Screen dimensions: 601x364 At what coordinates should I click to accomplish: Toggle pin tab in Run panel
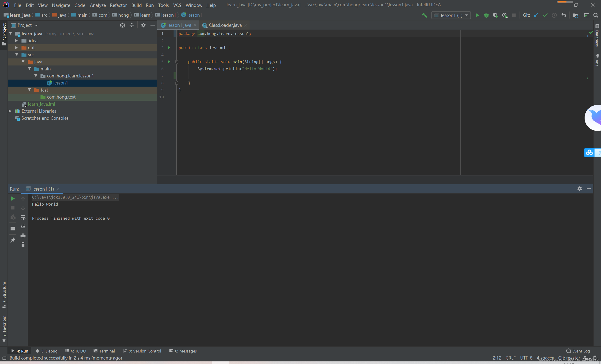pos(13,240)
